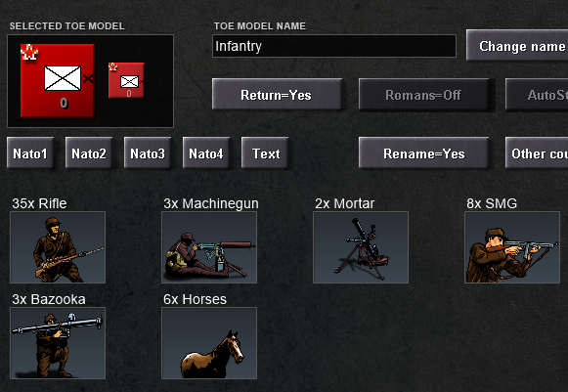Click the Change name button
The height and width of the screenshot is (392, 568).
click(517, 45)
